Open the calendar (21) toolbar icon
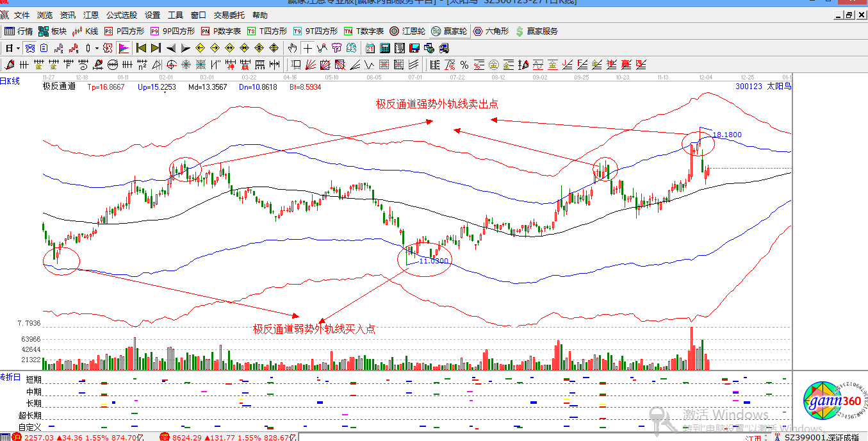Screen dimensions: 868x441 tap(370, 47)
